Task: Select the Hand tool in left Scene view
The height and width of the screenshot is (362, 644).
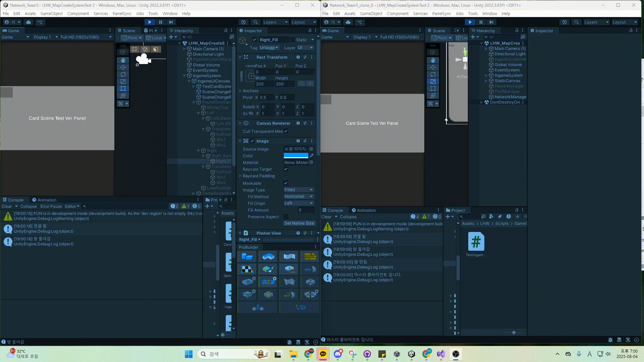Action: [123, 60]
